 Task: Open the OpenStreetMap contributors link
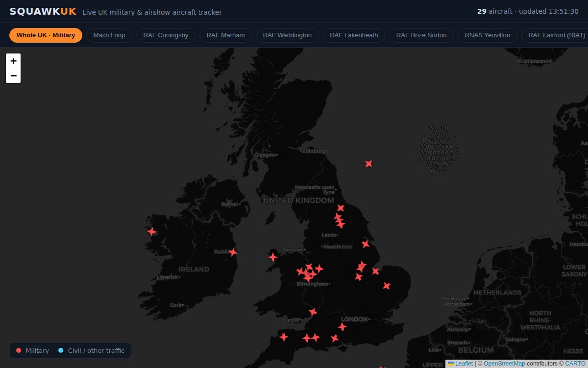click(504, 364)
